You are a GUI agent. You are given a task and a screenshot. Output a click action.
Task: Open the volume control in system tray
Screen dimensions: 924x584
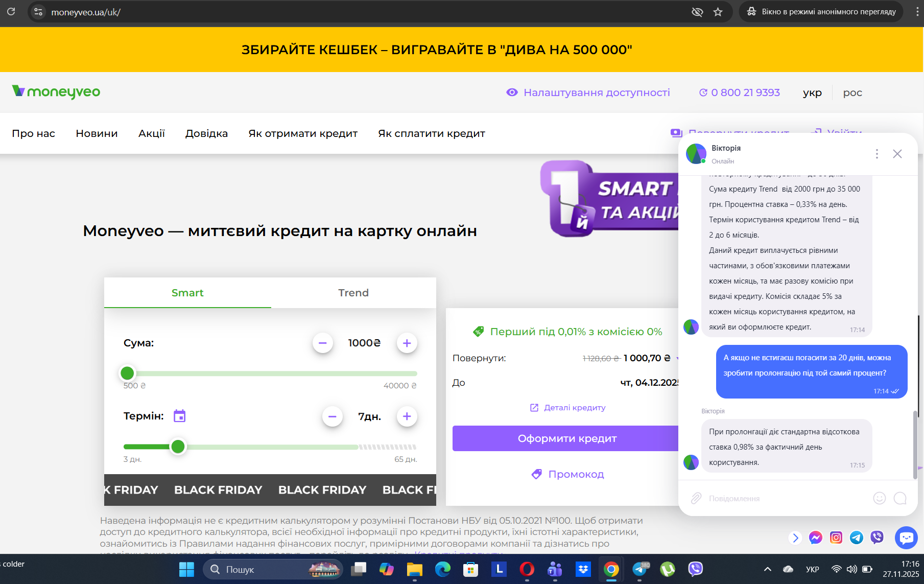[x=852, y=569]
